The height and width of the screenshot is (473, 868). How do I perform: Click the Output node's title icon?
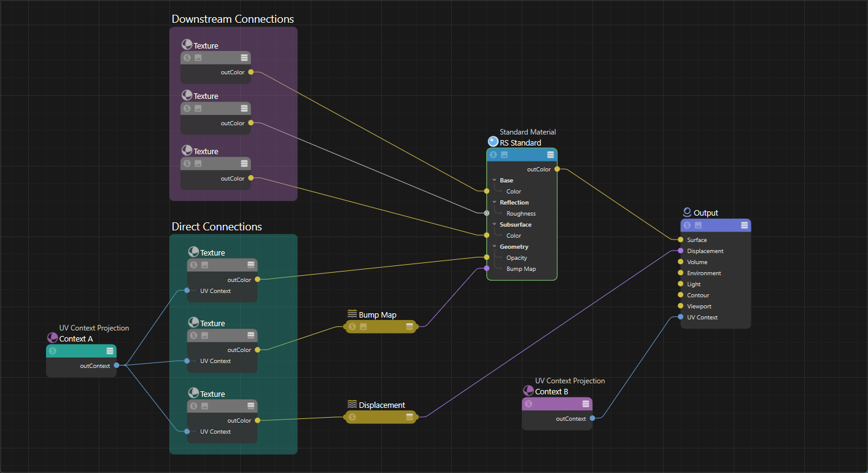(687, 213)
